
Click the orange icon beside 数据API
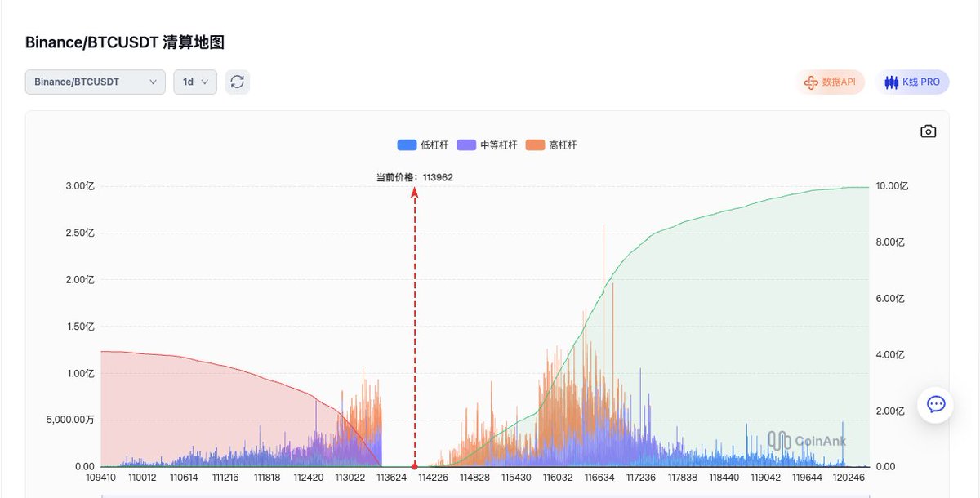click(811, 82)
